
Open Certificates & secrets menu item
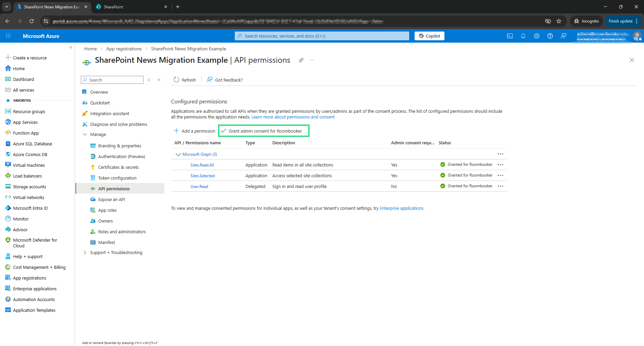(x=118, y=167)
